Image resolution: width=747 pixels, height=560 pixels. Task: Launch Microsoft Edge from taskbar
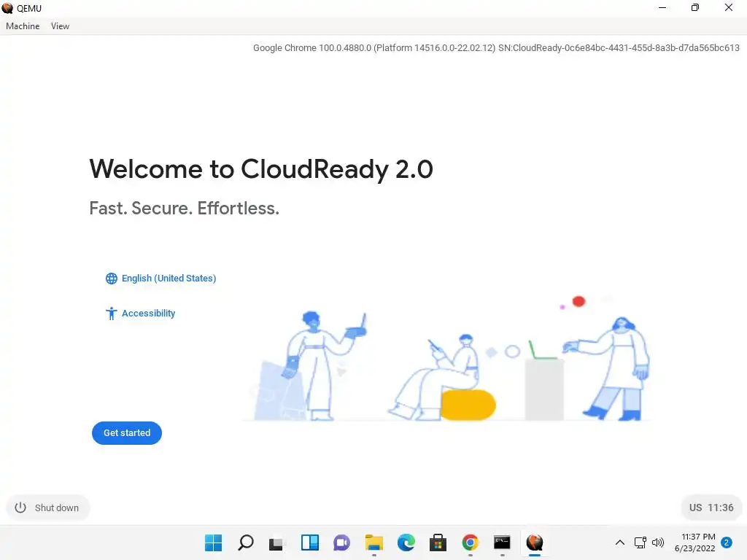[x=406, y=542]
